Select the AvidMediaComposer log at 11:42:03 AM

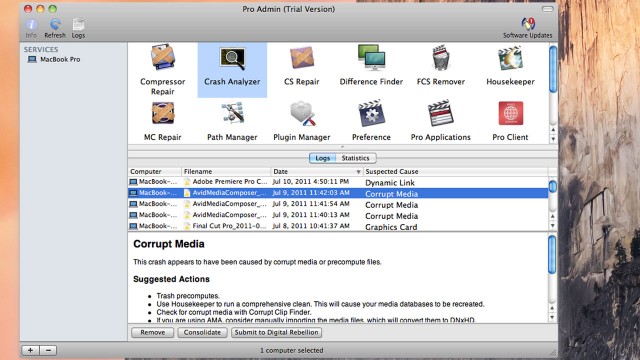coord(338,193)
